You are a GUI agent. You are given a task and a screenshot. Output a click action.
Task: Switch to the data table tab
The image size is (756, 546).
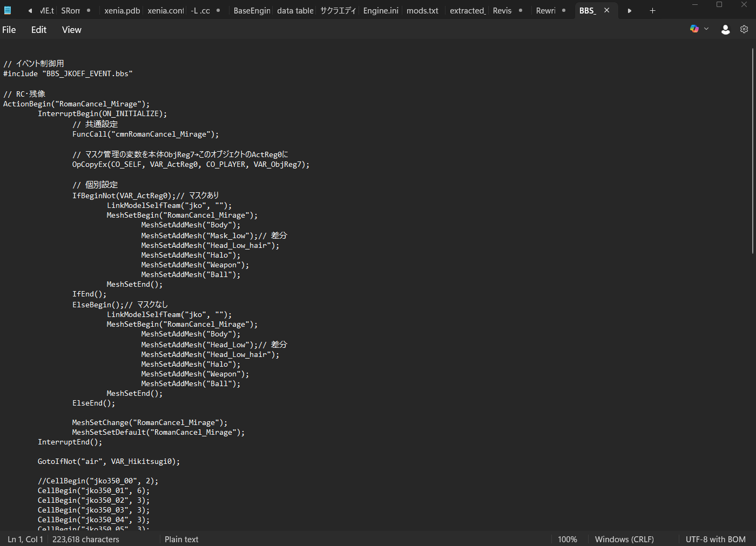[x=295, y=11]
